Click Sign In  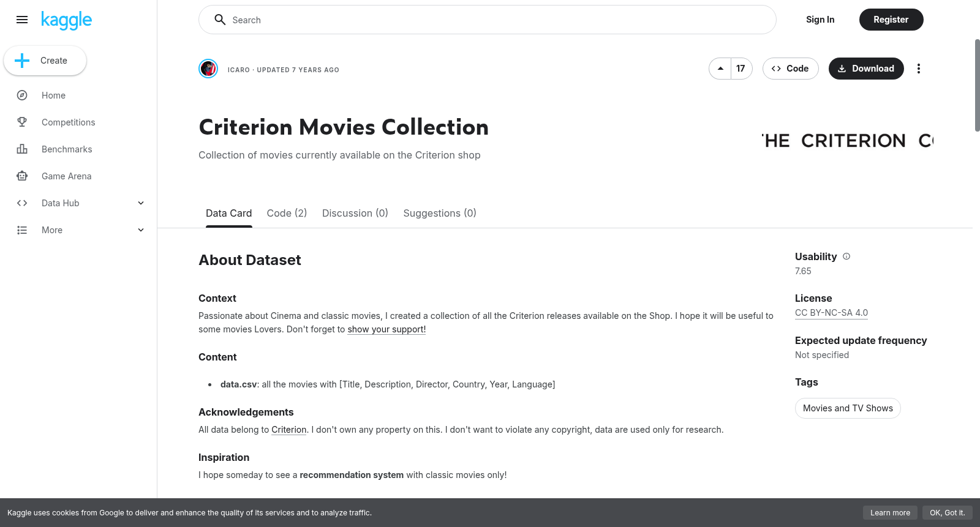(820, 20)
